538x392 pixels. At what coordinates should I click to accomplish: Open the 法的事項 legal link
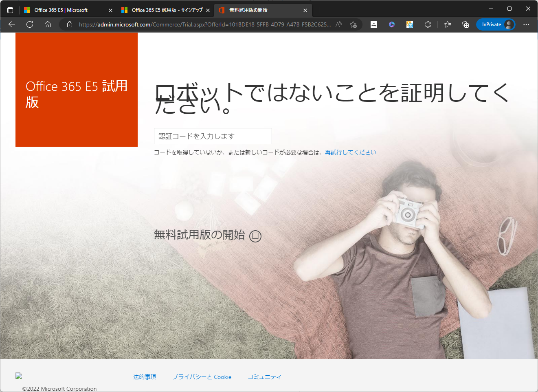click(x=144, y=377)
